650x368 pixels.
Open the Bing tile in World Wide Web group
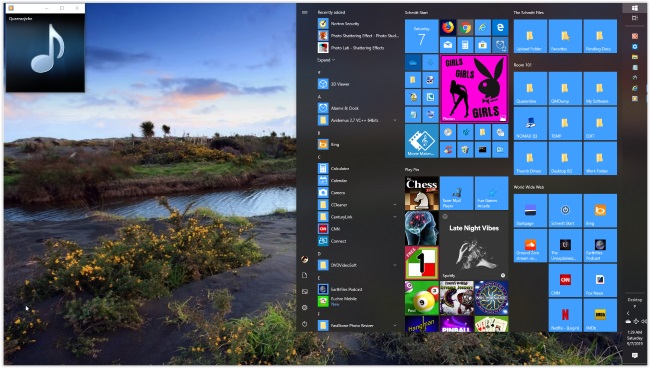600,211
